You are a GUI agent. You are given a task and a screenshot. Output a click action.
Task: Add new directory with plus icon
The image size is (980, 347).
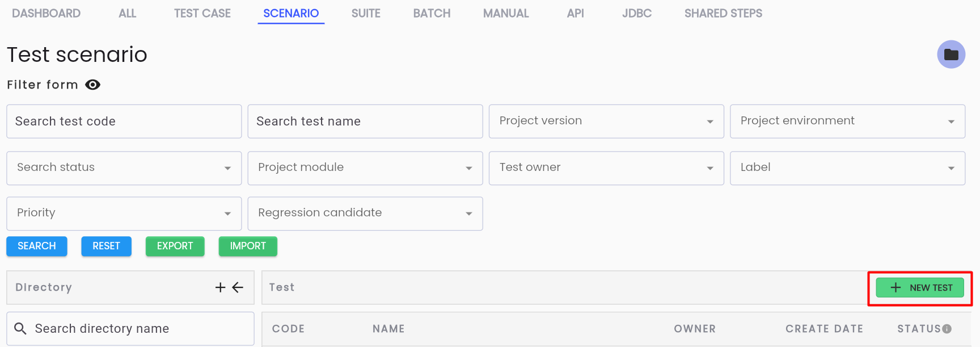[221, 287]
